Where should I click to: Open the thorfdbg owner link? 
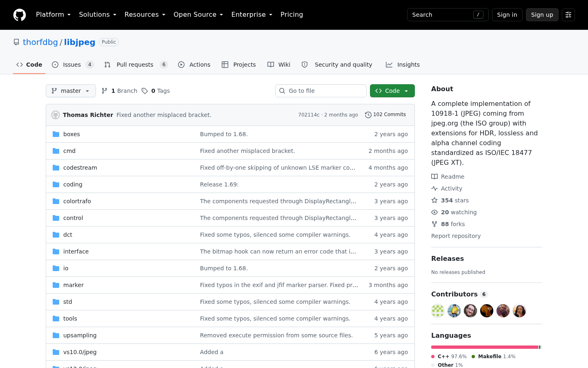point(40,42)
